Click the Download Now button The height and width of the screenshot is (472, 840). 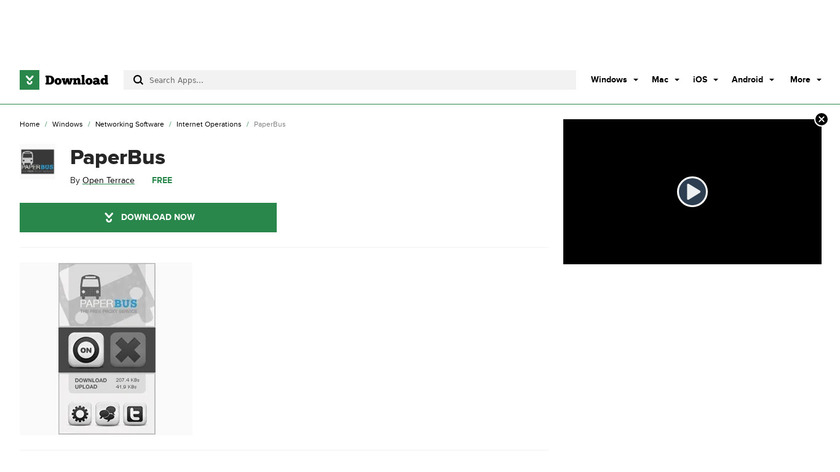[x=148, y=218]
